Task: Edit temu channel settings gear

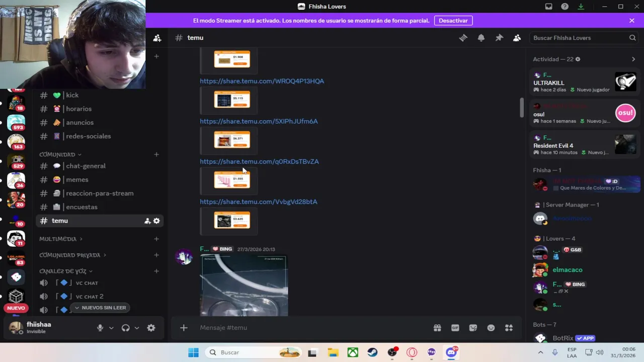Action: 156,221
